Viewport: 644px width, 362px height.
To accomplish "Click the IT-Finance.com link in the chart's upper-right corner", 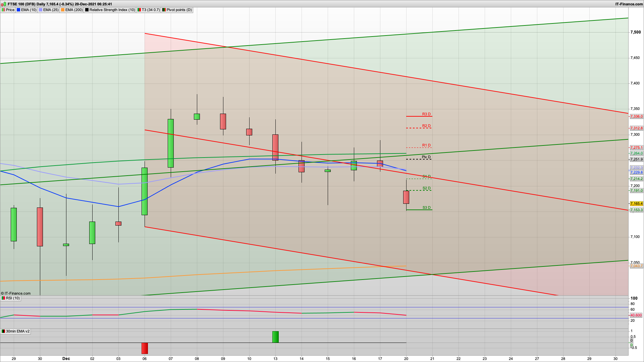I will pos(629,4).
